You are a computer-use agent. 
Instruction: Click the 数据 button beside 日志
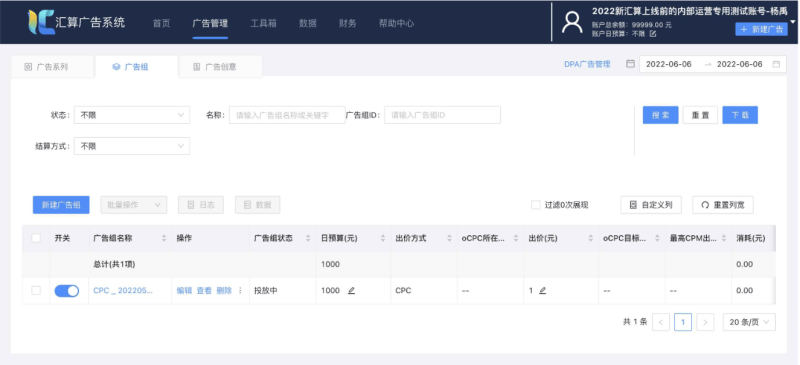tap(258, 205)
